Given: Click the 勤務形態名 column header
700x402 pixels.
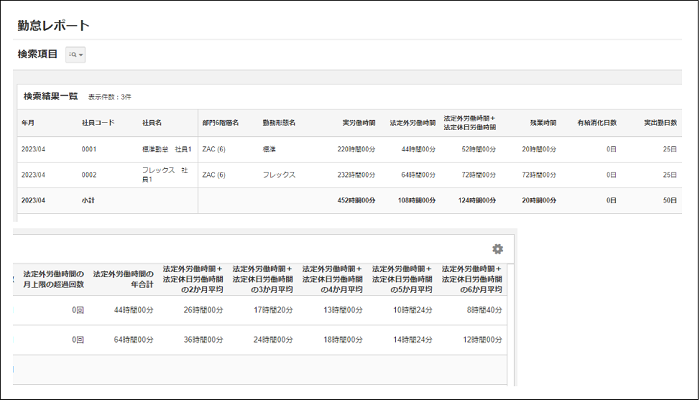Looking at the screenshot, I should point(280,123).
